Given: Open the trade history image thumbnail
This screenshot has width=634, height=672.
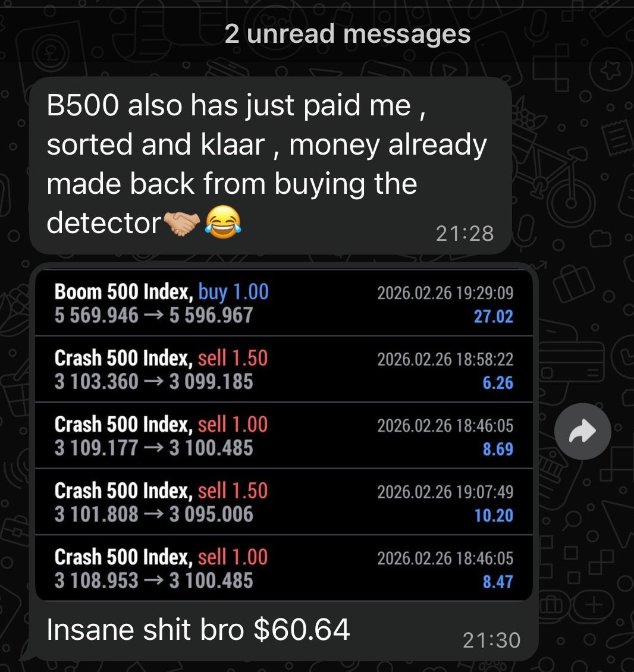Looking at the screenshot, I should (284, 435).
